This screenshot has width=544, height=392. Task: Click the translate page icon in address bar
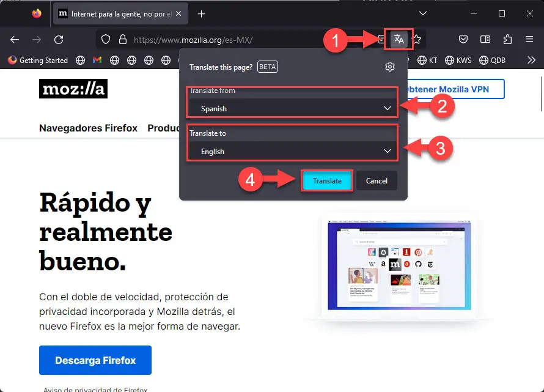(x=399, y=39)
